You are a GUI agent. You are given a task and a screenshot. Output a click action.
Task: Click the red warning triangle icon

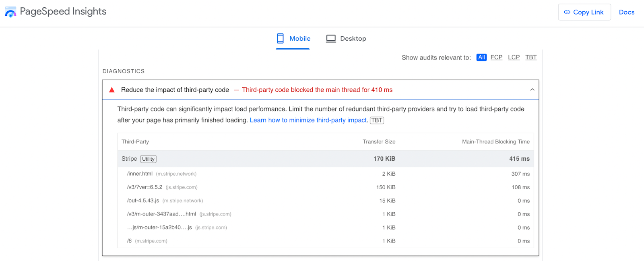coord(112,90)
